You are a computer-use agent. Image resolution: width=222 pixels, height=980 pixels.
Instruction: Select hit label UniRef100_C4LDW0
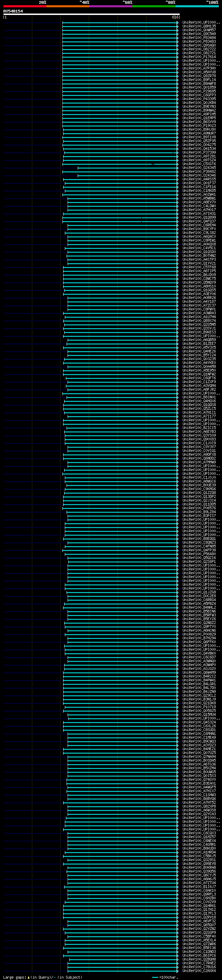(199, 206)
